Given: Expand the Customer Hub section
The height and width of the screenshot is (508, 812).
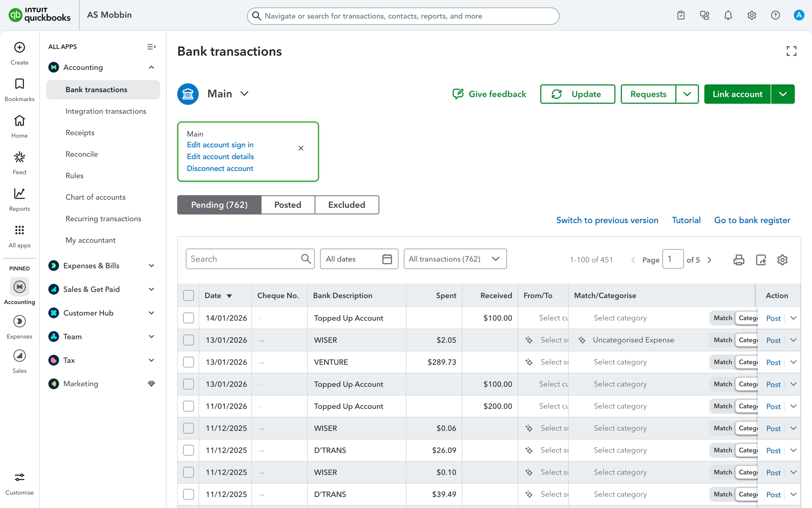Looking at the screenshot, I should pos(151,313).
